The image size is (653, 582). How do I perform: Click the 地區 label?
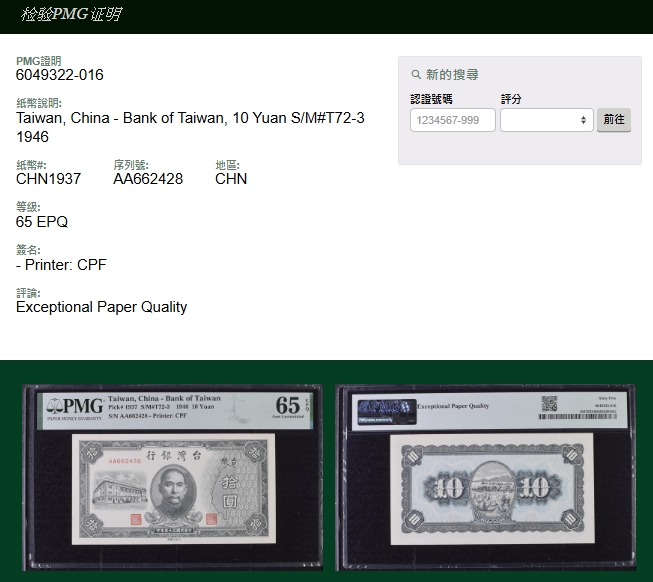(227, 165)
